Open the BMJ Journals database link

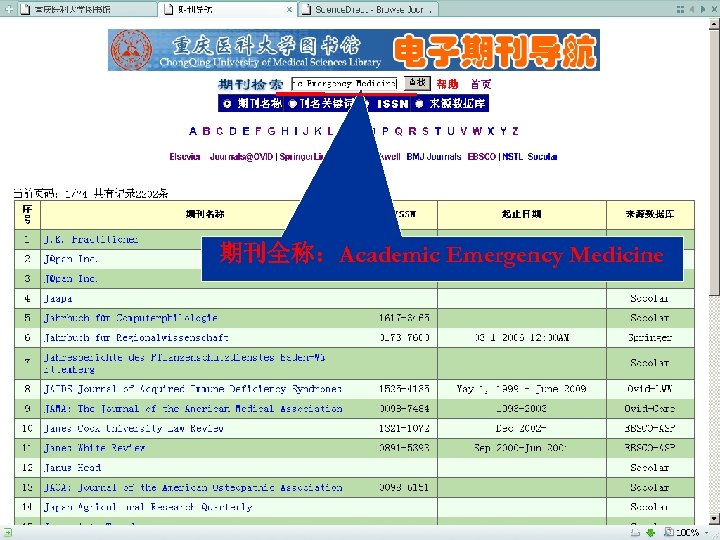pos(433,157)
